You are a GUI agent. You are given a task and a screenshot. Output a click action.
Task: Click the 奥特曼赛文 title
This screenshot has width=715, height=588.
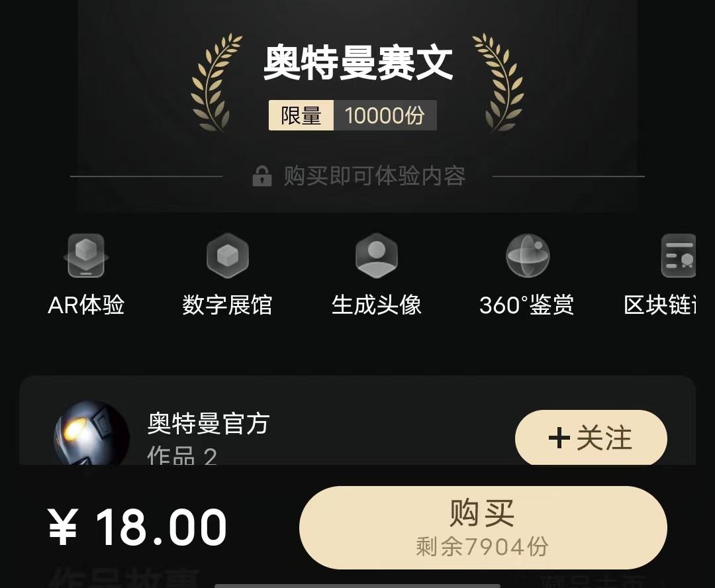358,62
